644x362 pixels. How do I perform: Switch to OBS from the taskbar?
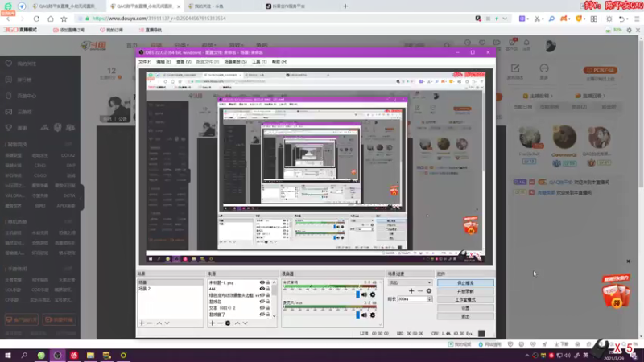coord(57,355)
